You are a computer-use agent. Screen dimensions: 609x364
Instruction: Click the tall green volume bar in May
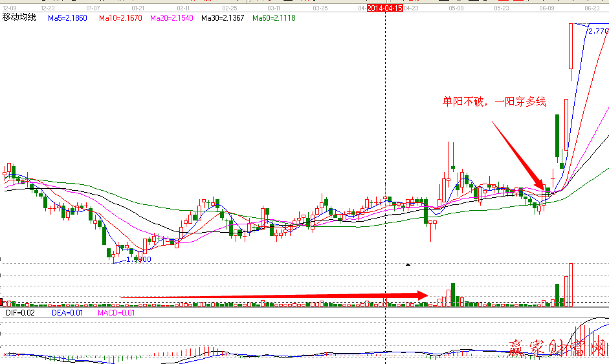tap(454, 295)
